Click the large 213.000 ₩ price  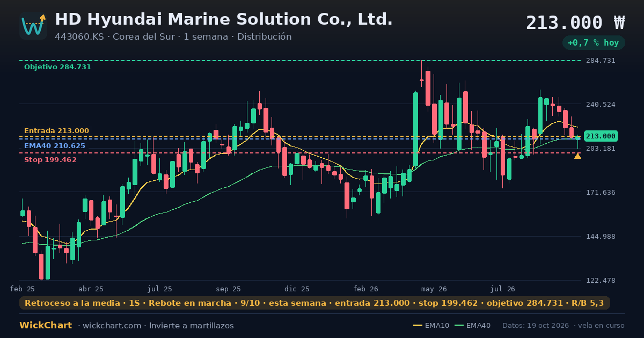(575, 23)
